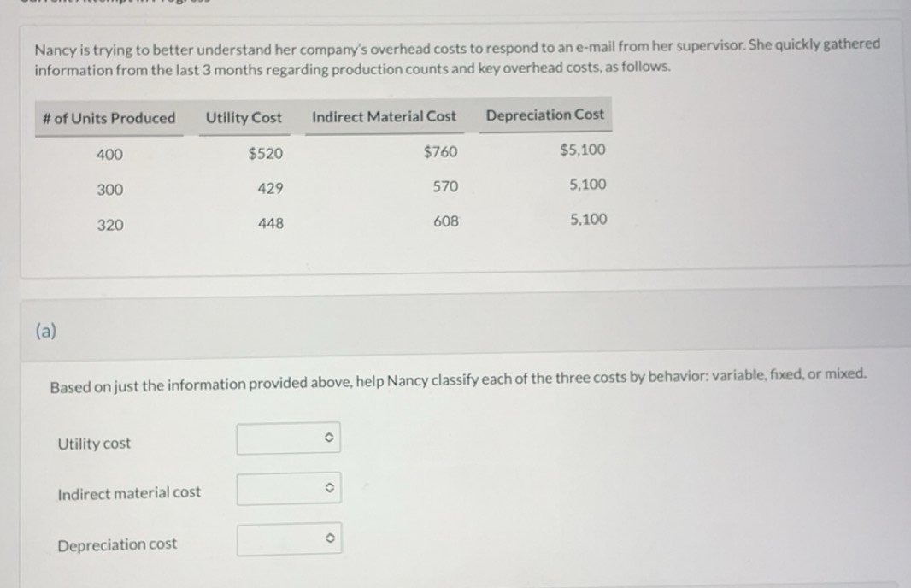
Task: Click the 'Utility Cost' column header
Action: 244,117
